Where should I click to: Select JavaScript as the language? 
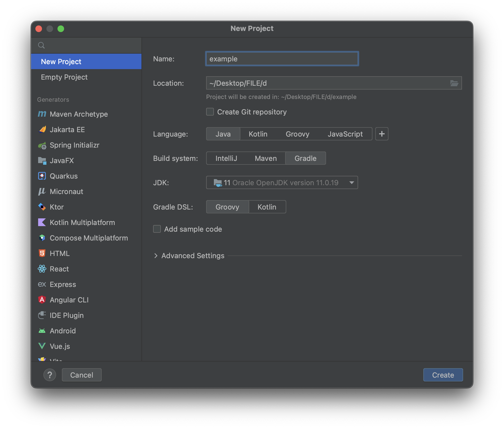(345, 134)
